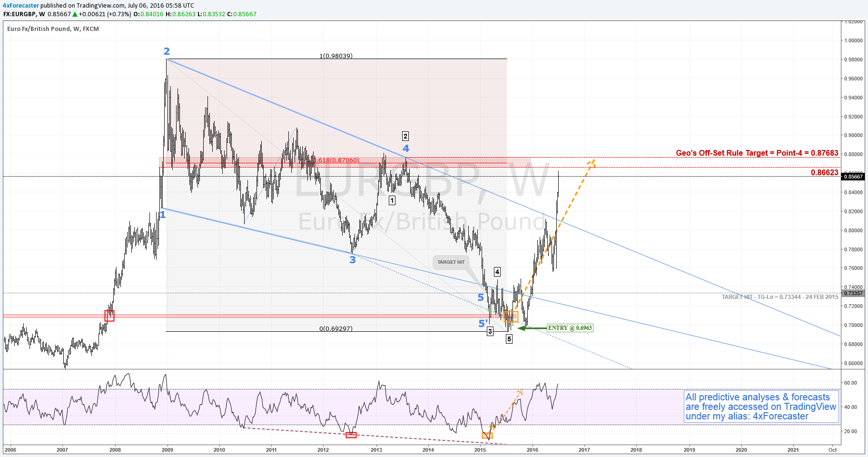Click orange square marker on 2015 price low

[511, 317]
